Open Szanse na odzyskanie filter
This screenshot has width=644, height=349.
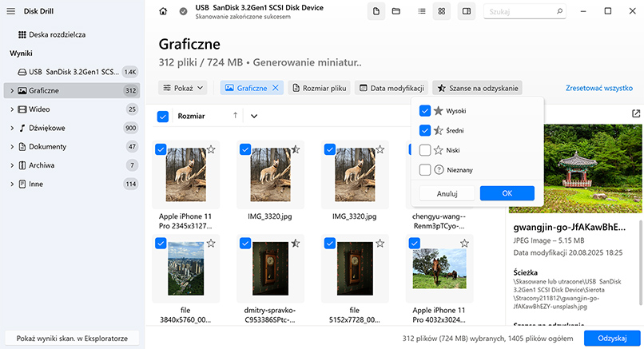477,88
